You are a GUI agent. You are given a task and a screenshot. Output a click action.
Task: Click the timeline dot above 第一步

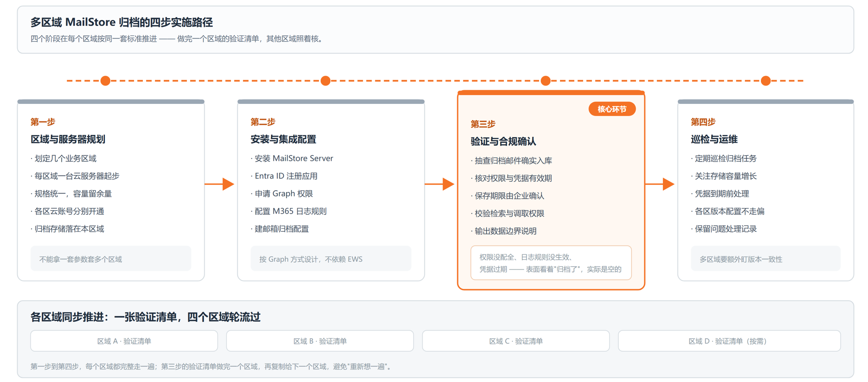(x=105, y=81)
